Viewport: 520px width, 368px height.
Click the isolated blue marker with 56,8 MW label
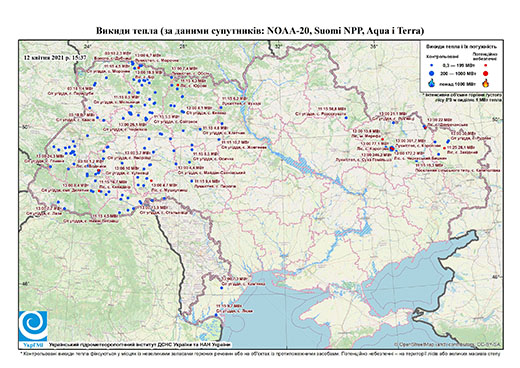point(346,118)
